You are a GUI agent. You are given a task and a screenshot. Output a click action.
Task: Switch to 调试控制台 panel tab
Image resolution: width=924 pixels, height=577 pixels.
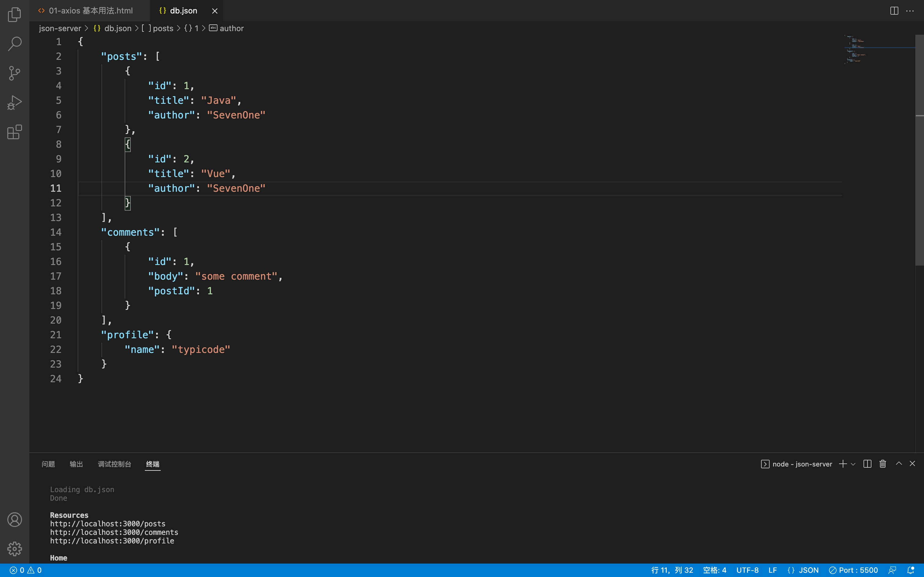tap(114, 464)
